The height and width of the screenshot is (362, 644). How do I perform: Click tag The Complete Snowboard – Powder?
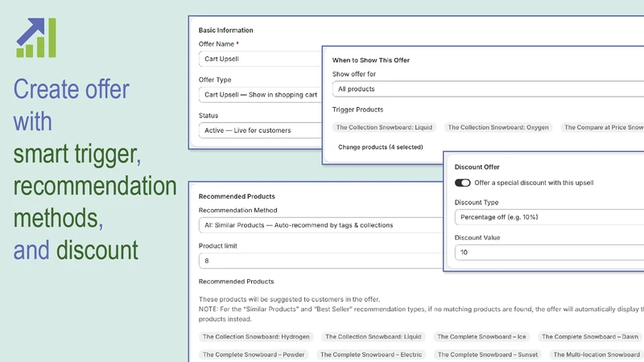254,355
